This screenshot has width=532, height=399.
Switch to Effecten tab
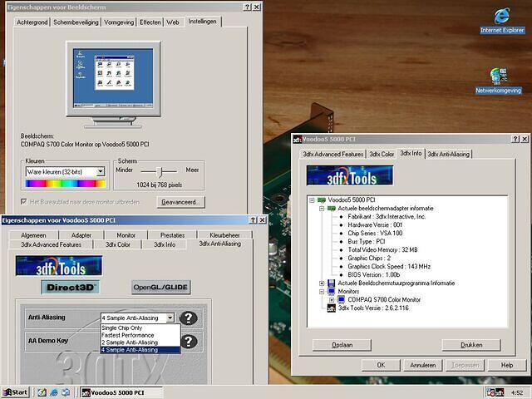[x=150, y=22]
